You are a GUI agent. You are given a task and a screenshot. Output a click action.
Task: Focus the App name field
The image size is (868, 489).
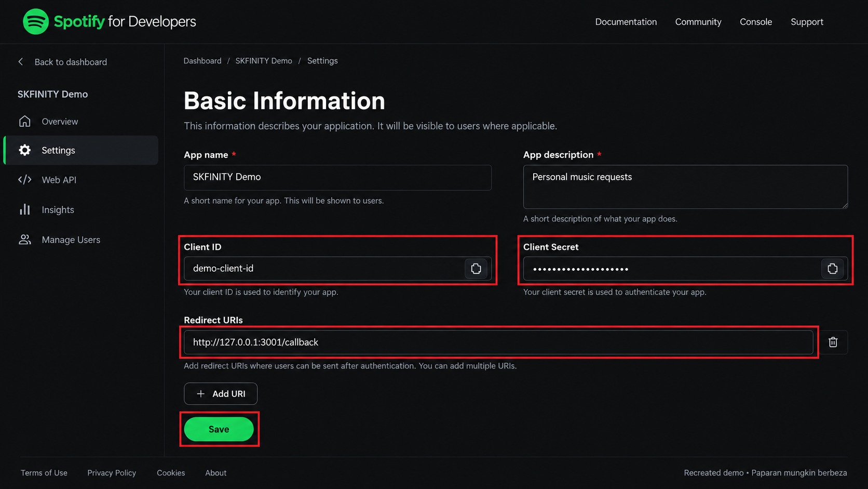click(337, 177)
